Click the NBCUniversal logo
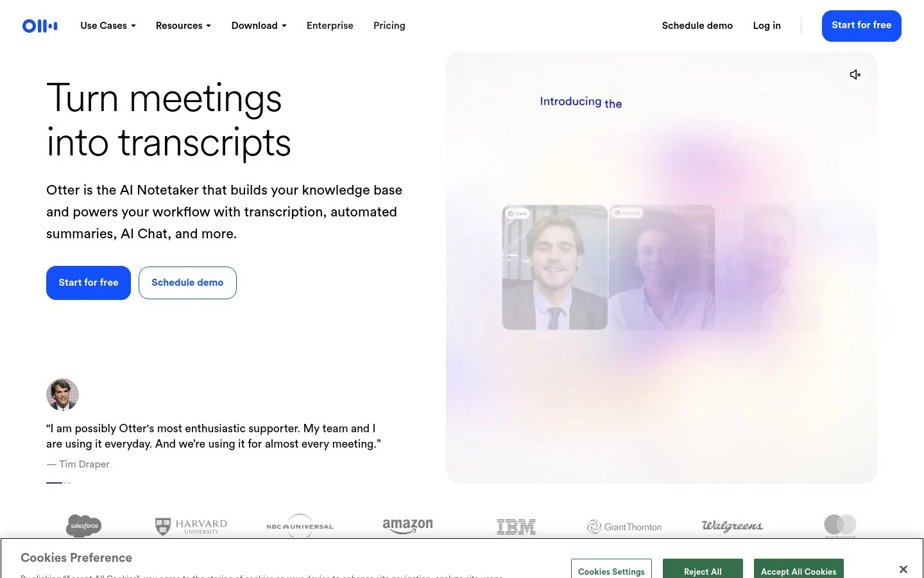 300,526
